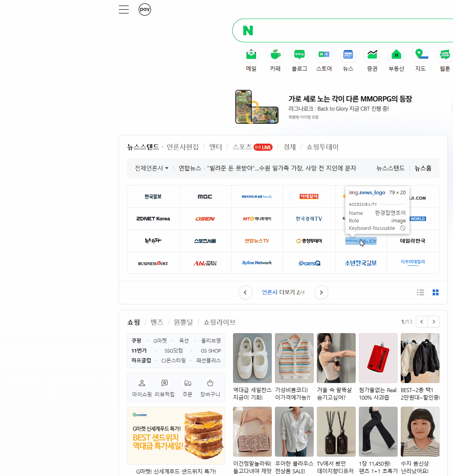Go to next shopping page arrow
The height and width of the screenshot is (476, 453).
tap(434, 322)
